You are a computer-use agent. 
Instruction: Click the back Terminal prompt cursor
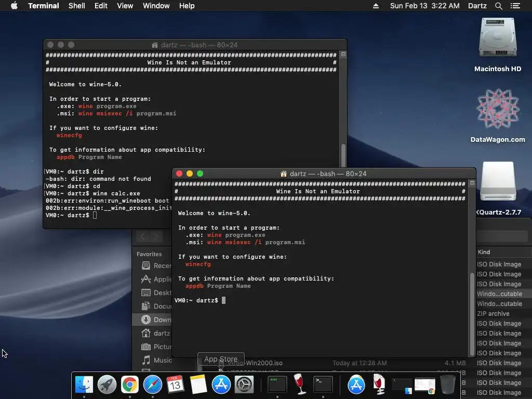click(x=95, y=215)
